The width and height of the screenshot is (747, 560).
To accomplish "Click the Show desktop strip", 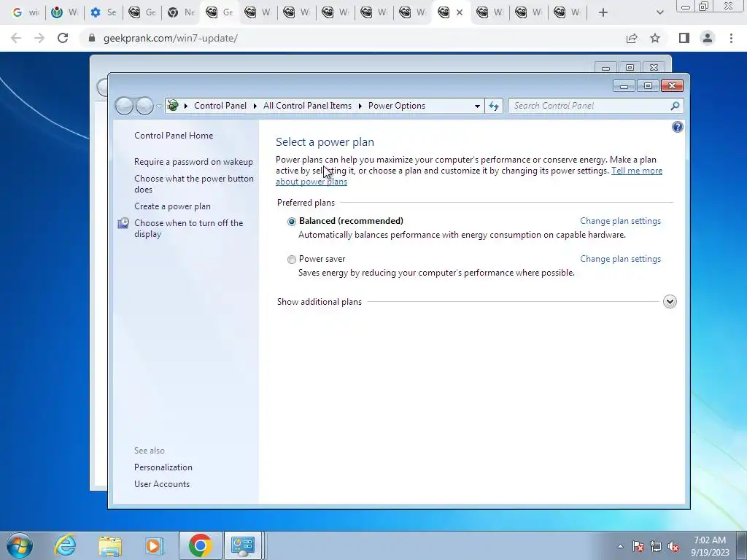I will 742,545.
